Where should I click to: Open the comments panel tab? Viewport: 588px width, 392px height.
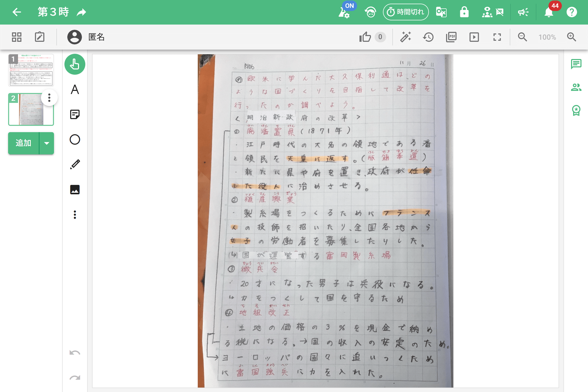tap(576, 64)
